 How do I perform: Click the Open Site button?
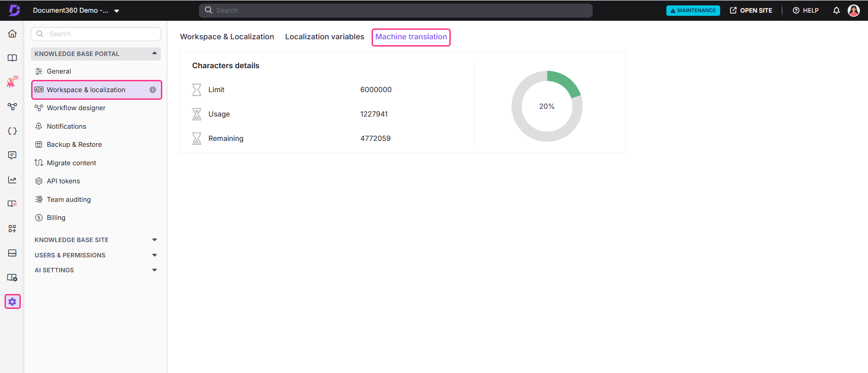[751, 10]
